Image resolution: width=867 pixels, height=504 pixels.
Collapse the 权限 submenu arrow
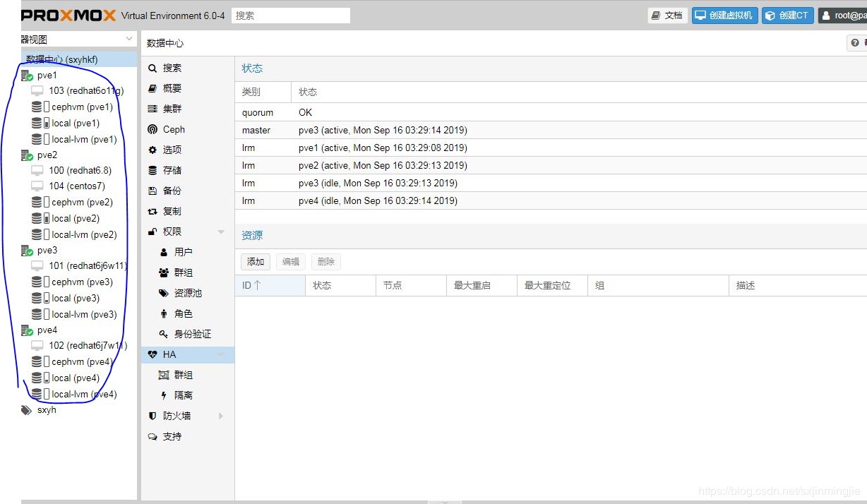[x=221, y=232]
